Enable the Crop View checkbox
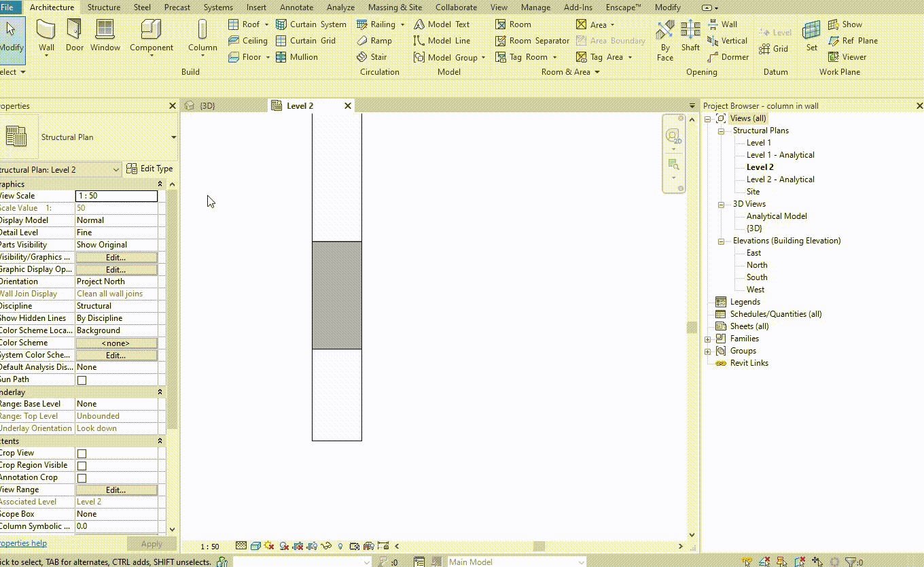924x567 pixels. [x=82, y=453]
